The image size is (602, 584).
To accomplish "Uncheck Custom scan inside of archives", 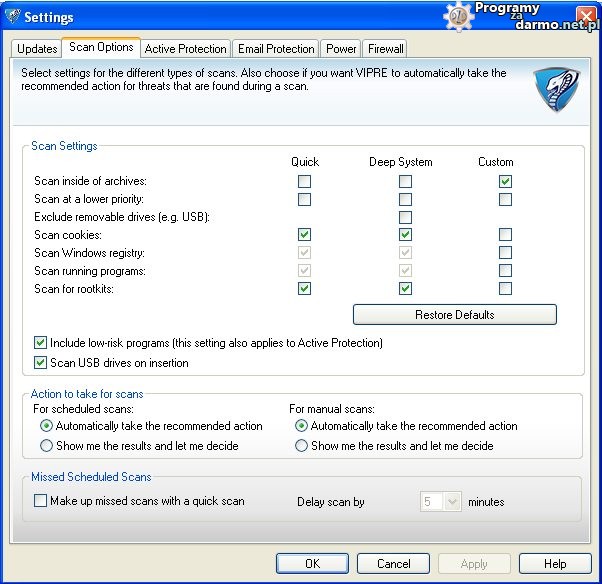I will [x=505, y=181].
